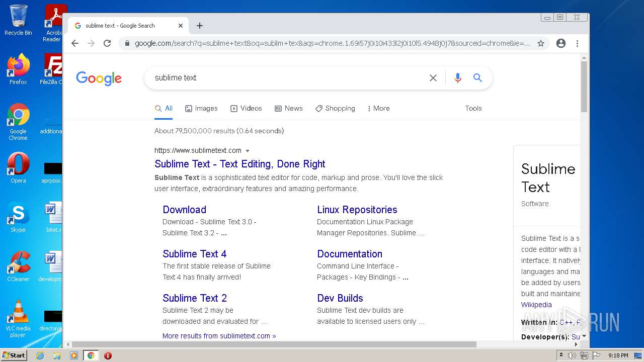The image size is (644, 362).
Task: Open the More search filters menu
Action: 378,109
